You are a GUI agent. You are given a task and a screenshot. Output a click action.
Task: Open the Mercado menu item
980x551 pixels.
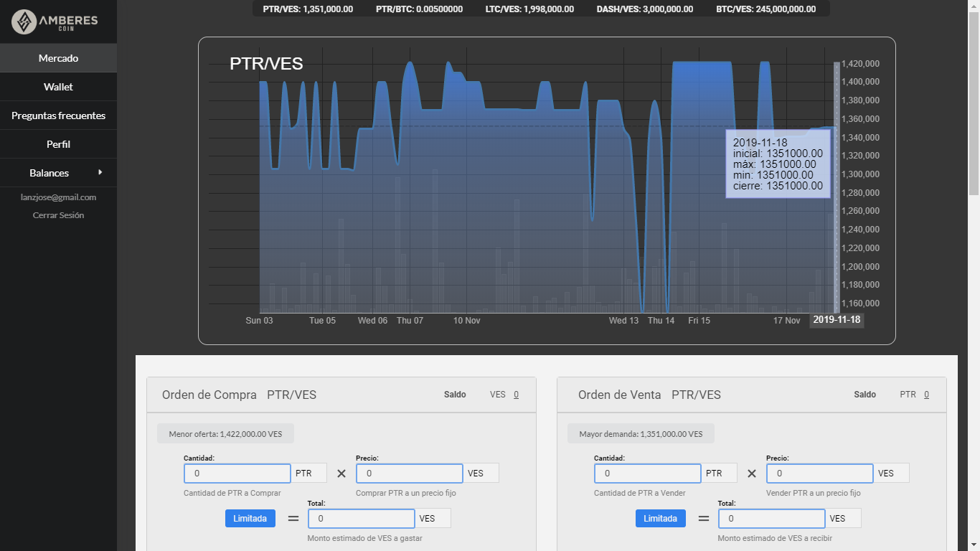pyautogui.click(x=58, y=58)
